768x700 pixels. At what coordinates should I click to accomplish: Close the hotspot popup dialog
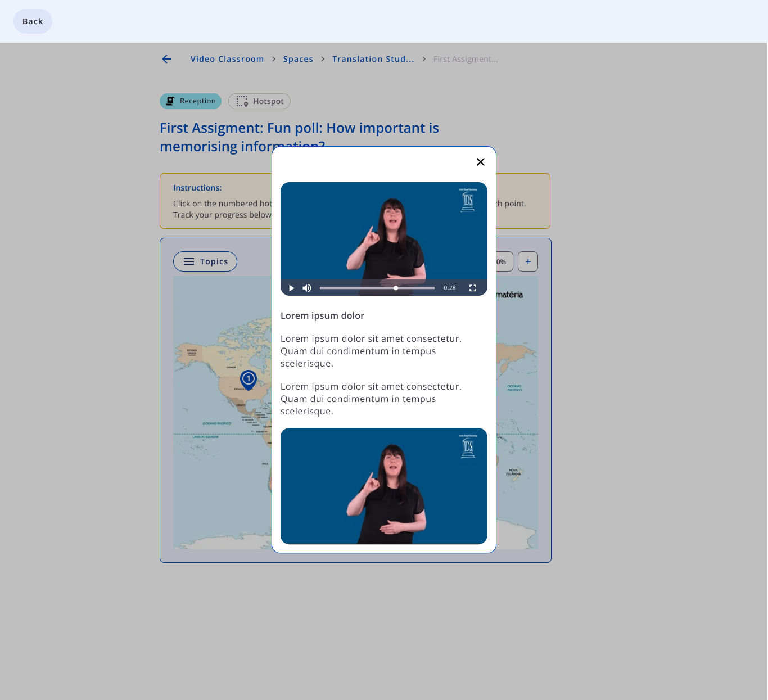(481, 162)
